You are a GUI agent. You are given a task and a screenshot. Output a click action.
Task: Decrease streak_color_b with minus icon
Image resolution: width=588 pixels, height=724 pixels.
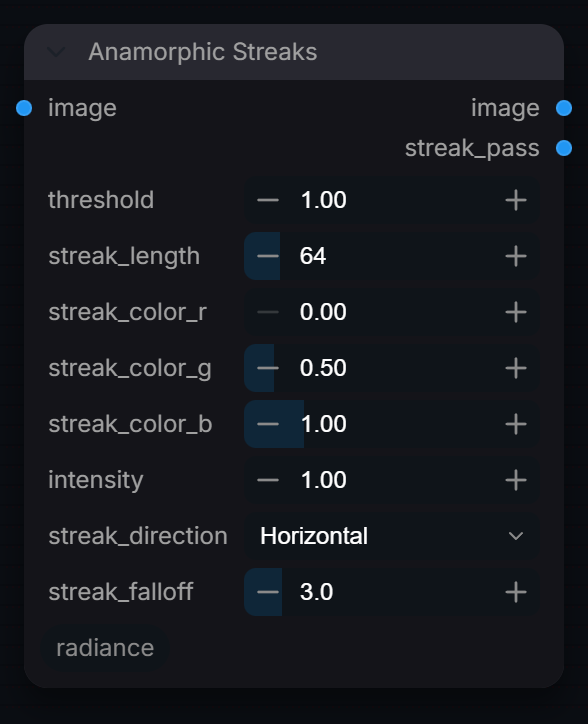[x=268, y=424]
